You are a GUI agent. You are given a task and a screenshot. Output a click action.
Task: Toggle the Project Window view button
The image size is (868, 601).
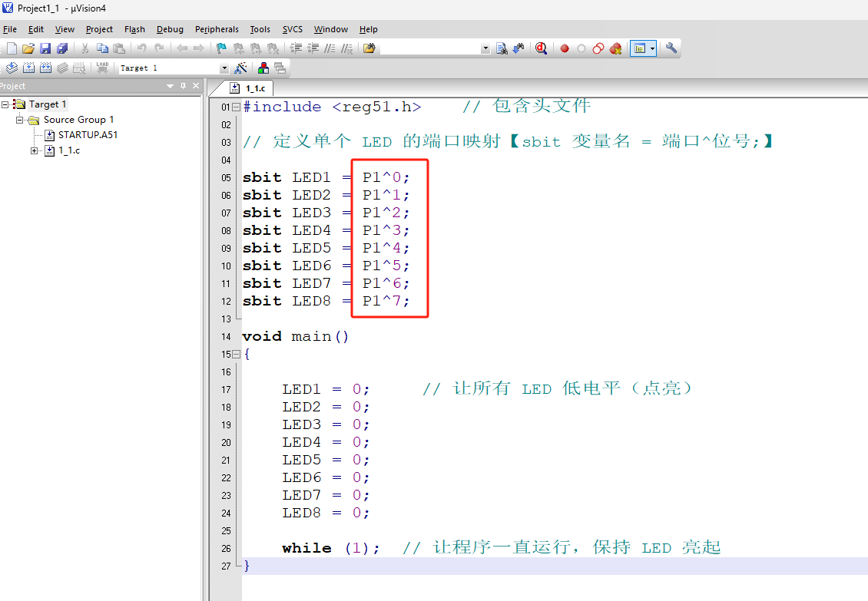pyautogui.click(x=640, y=48)
